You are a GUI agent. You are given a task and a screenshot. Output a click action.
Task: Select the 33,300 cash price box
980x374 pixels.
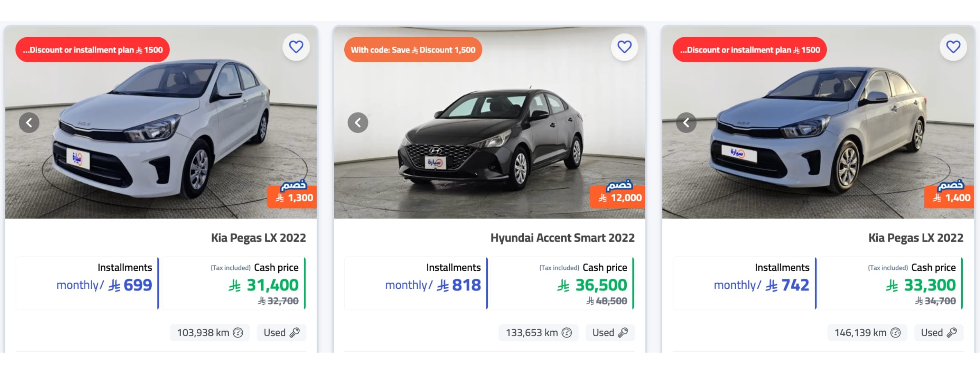pos(891,283)
